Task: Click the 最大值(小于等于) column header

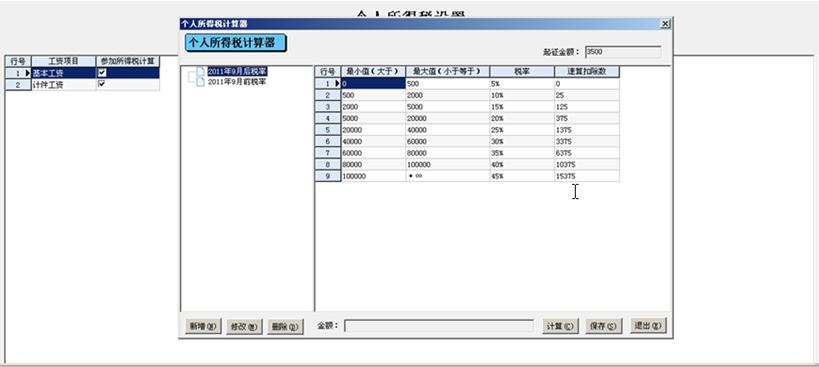Action: point(448,72)
